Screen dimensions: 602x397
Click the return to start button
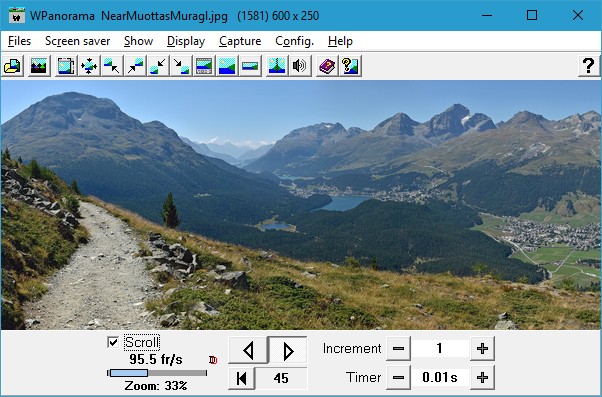click(241, 378)
